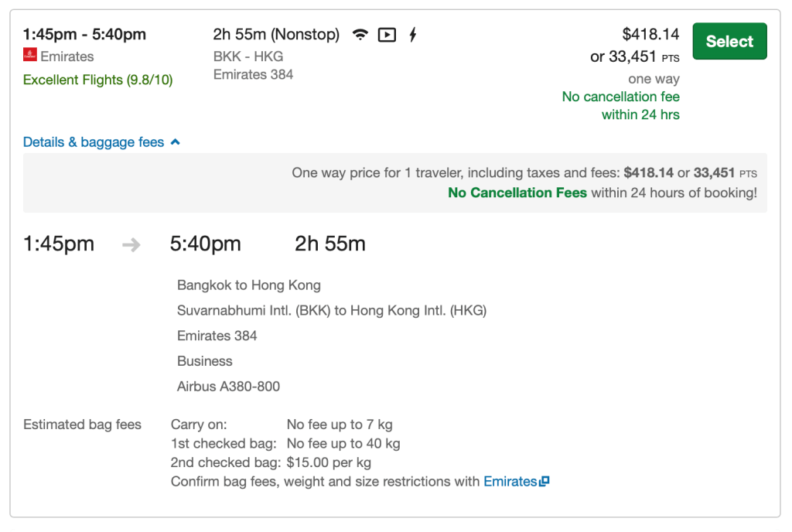
Task: Click the $418.14 price at top right
Action: (650, 34)
